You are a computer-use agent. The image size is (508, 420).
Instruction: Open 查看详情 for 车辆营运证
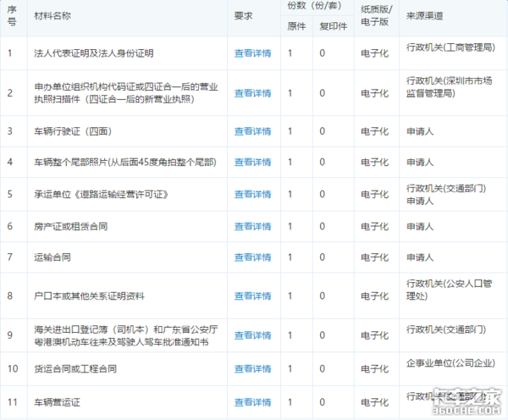pyautogui.click(x=252, y=402)
